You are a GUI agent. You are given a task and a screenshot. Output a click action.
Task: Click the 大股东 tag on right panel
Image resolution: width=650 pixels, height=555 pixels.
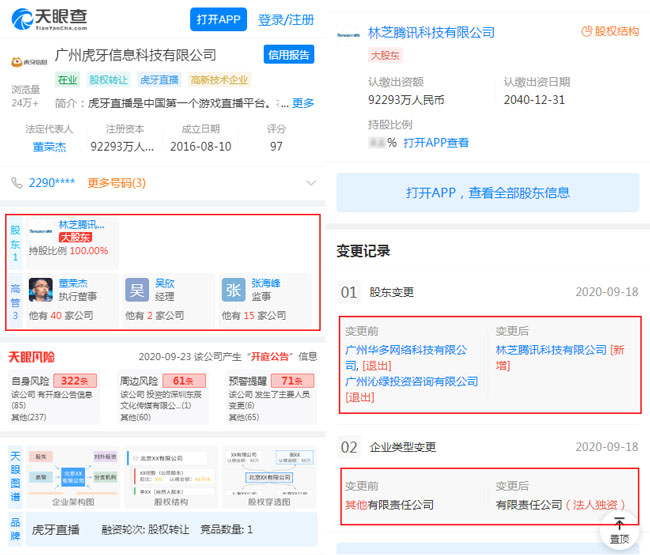385,55
